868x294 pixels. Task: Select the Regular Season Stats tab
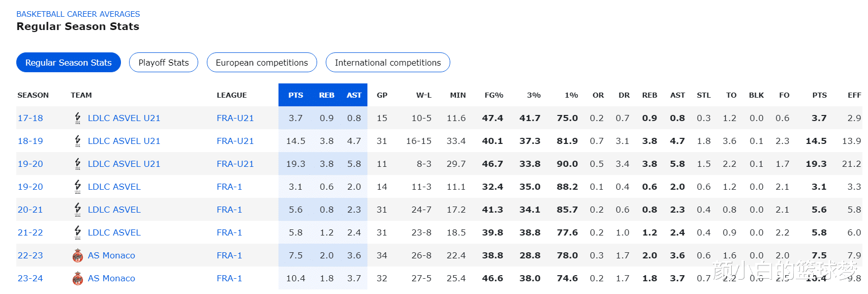point(69,63)
